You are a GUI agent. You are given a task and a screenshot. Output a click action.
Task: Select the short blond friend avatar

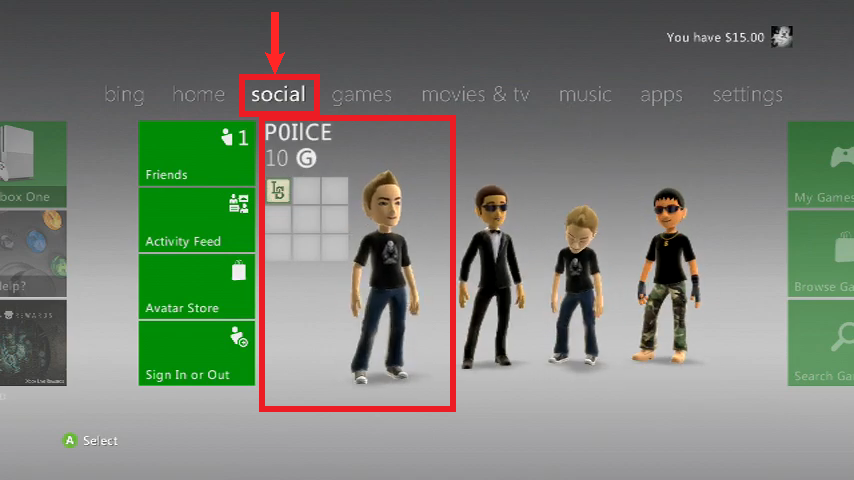578,285
